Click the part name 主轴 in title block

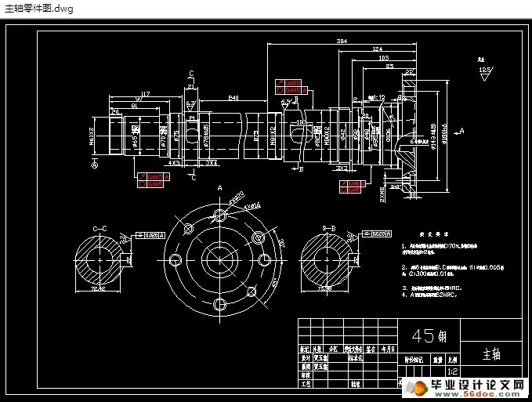pyautogui.click(x=491, y=354)
